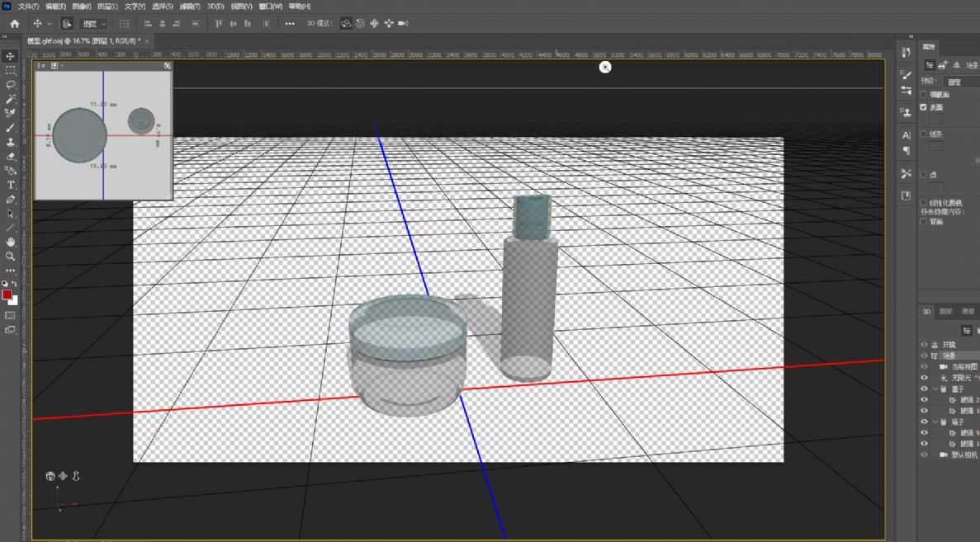This screenshot has width=980, height=542.
Task: Collapse the second mesh group chevron
Action: pos(935,422)
